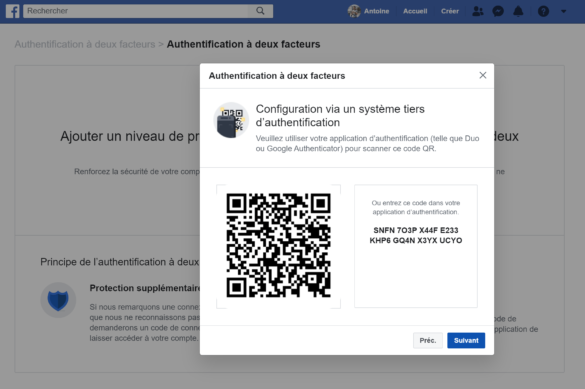Open the Antoine profile link

click(x=376, y=11)
